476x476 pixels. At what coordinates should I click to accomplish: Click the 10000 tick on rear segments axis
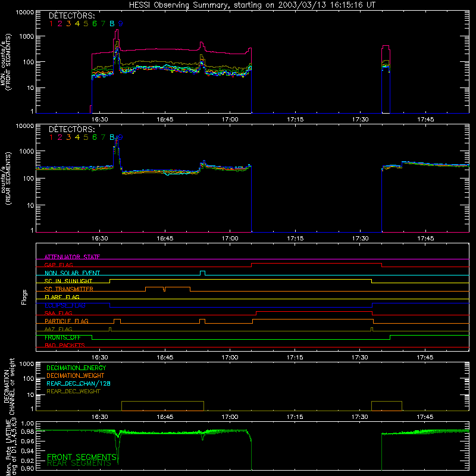click(25, 126)
